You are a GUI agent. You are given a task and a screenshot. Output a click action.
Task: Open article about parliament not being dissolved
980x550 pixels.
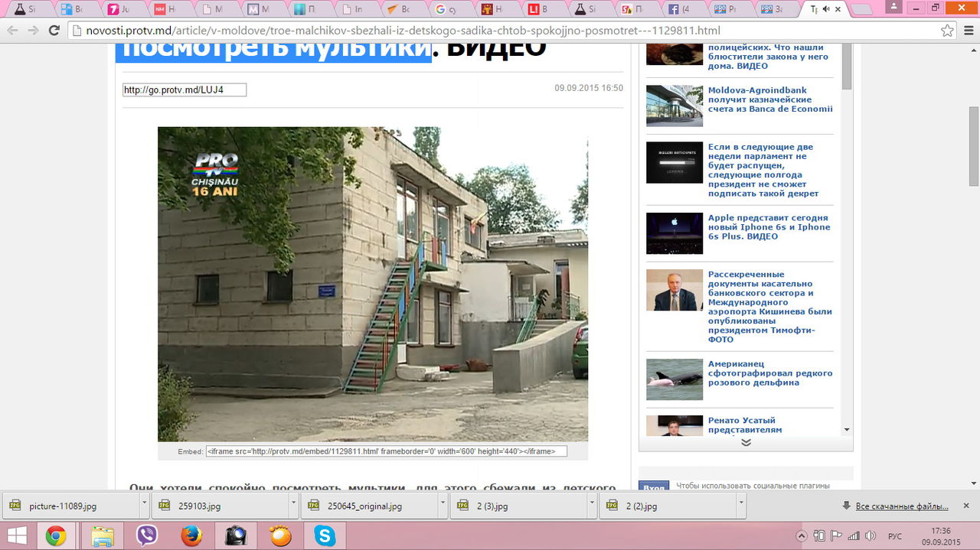pyautogui.click(x=763, y=170)
